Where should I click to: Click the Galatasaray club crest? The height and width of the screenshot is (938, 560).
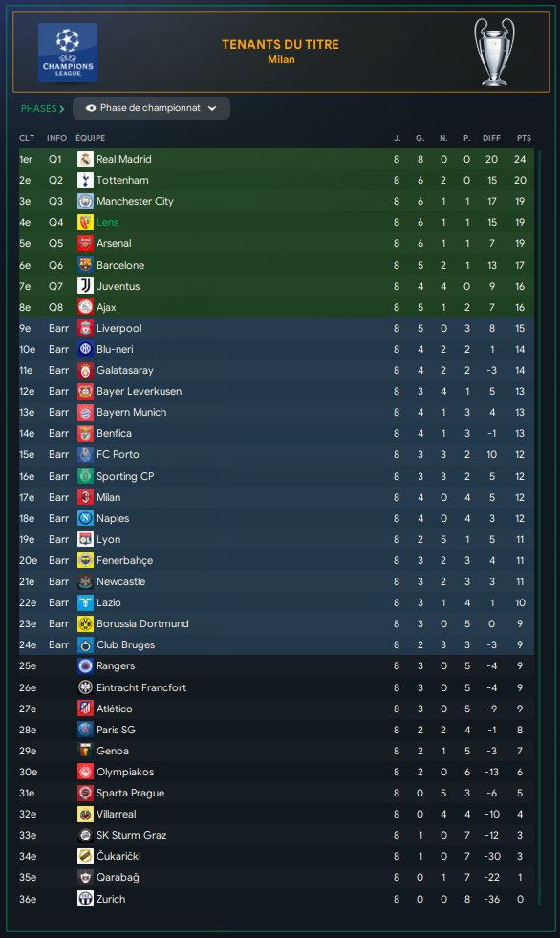click(x=85, y=370)
